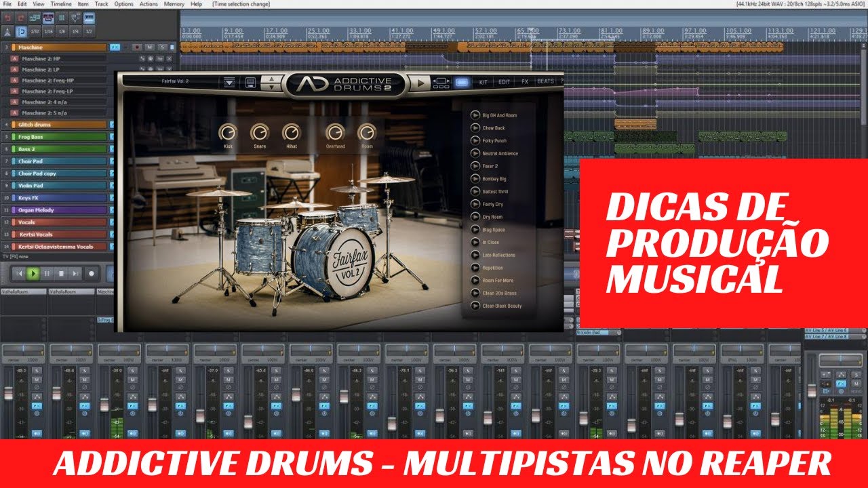Set grid to 1/8 button
This screenshot has height=488, width=868.
point(62,32)
